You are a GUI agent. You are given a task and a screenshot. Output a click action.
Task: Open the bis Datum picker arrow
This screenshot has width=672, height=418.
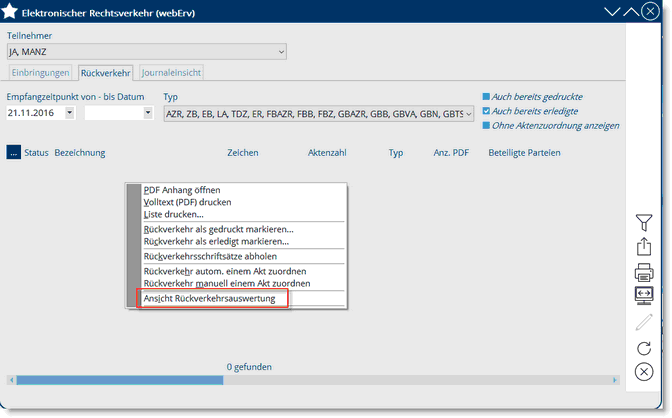click(148, 113)
